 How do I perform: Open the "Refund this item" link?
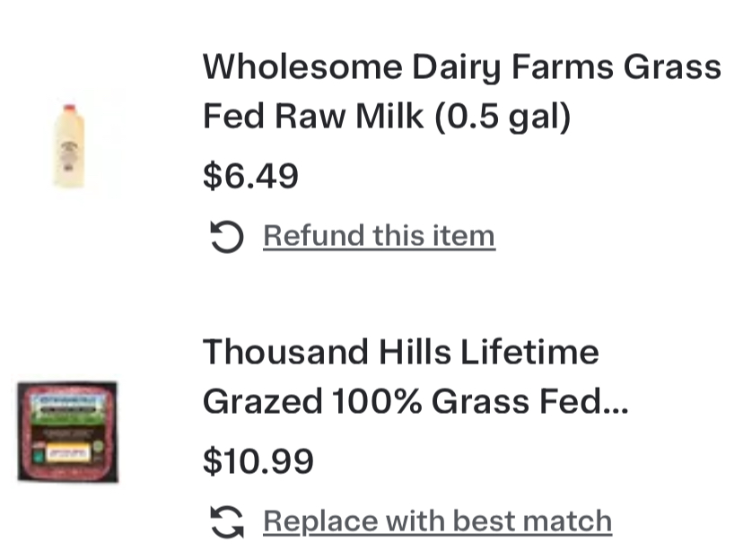[378, 236]
